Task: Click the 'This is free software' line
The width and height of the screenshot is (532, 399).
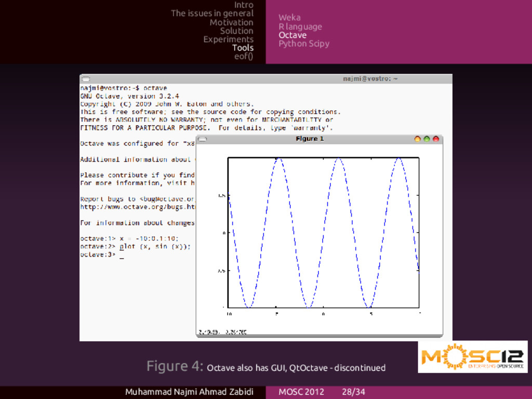Action: 210,112
